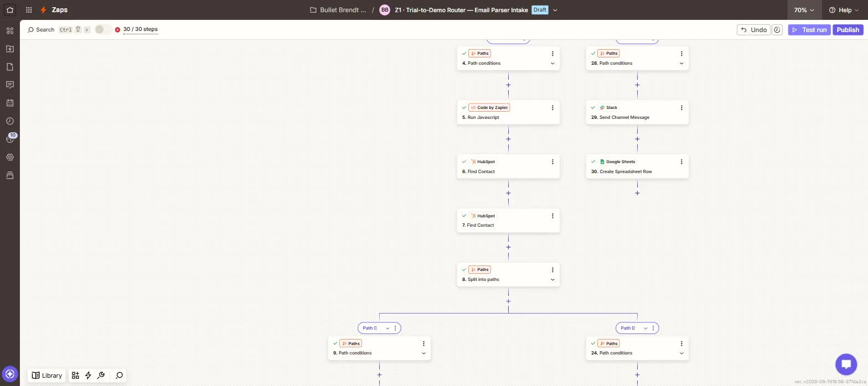Open the calendar icon in left sidebar

coord(10,103)
